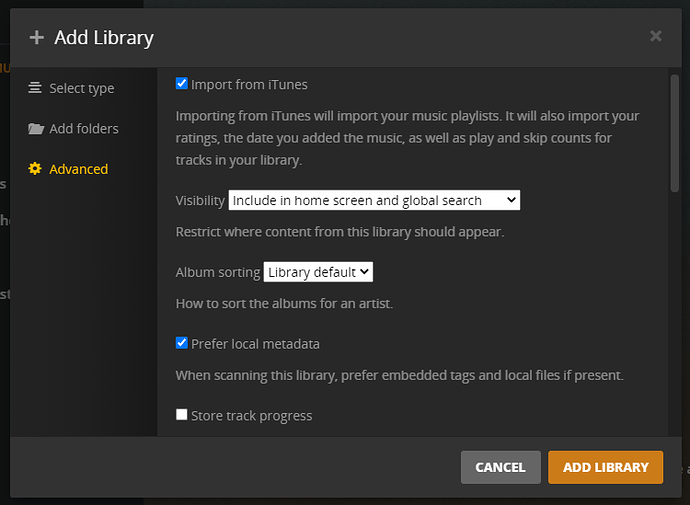Uncheck the Import from iTunes checkbox
The height and width of the screenshot is (505, 690).
[182, 84]
